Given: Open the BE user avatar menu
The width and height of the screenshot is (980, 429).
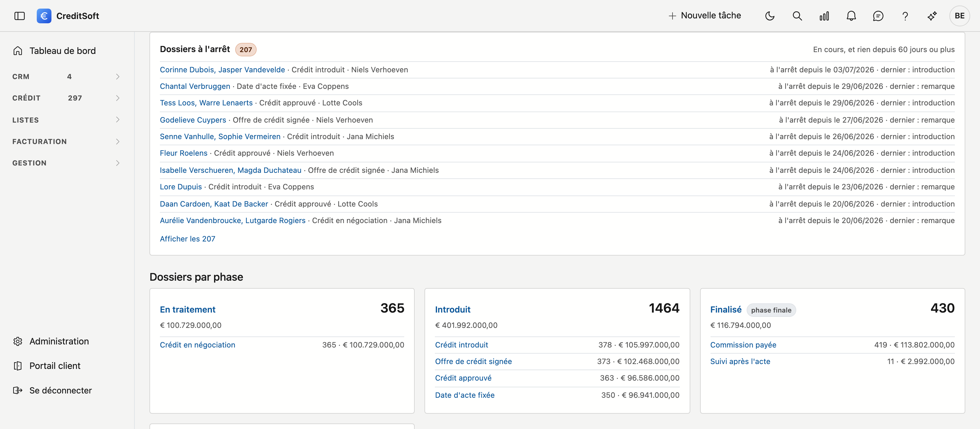Looking at the screenshot, I should pos(959,16).
